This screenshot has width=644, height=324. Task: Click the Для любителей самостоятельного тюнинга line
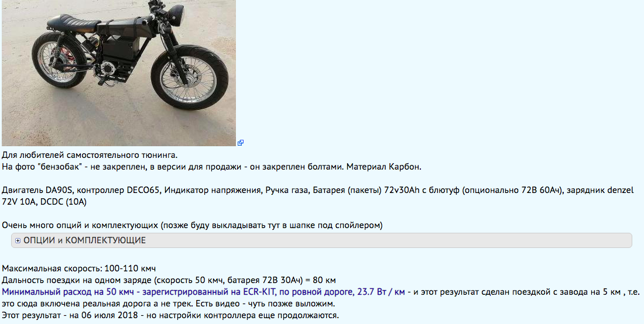pyautogui.click(x=90, y=155)
